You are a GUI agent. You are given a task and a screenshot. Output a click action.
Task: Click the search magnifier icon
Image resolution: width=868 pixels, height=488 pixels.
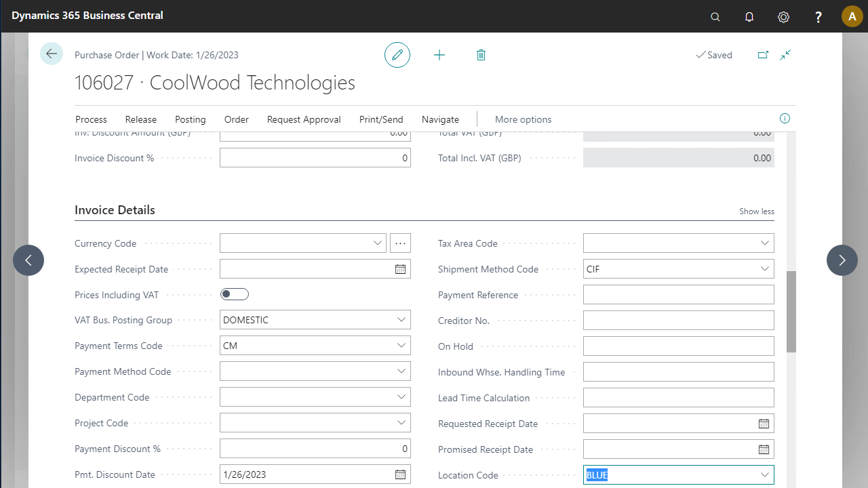[x=715, y=16]
